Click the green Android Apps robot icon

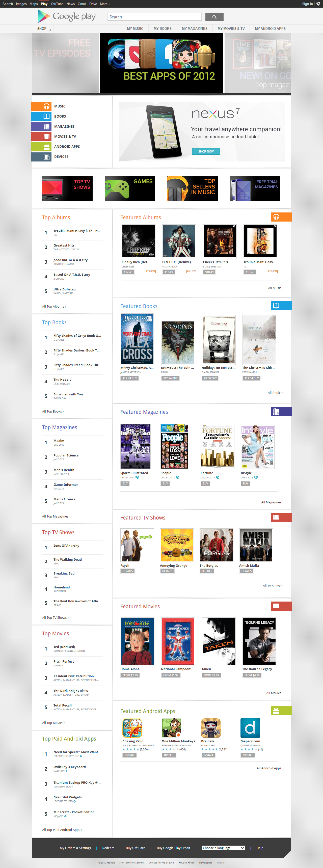[46, 147]
